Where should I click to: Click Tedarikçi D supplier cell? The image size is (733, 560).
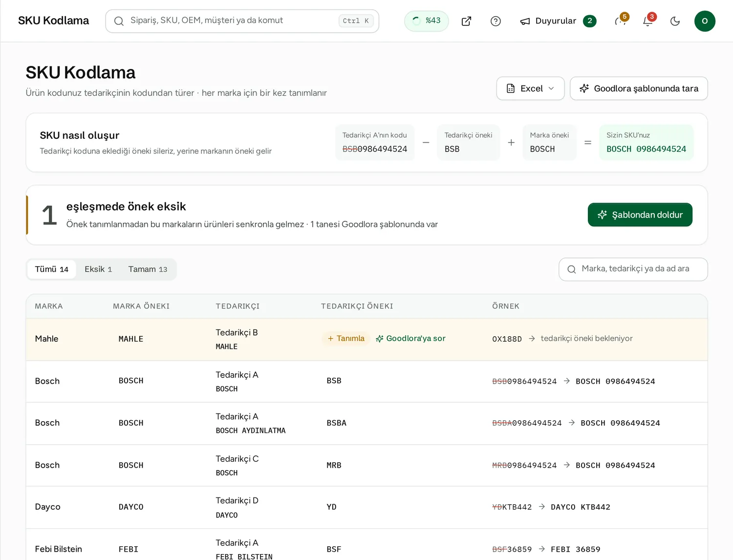(x=237, y=500)
